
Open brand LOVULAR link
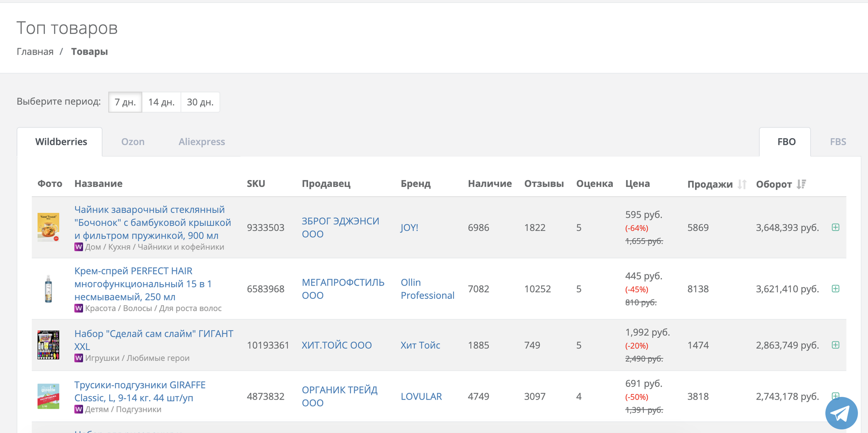point(421,397)
